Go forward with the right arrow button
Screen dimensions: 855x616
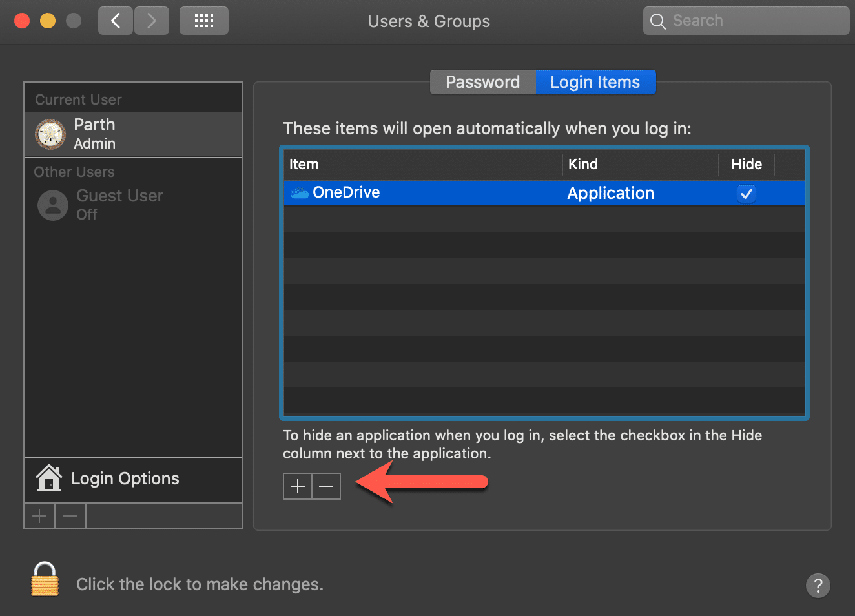152,21
